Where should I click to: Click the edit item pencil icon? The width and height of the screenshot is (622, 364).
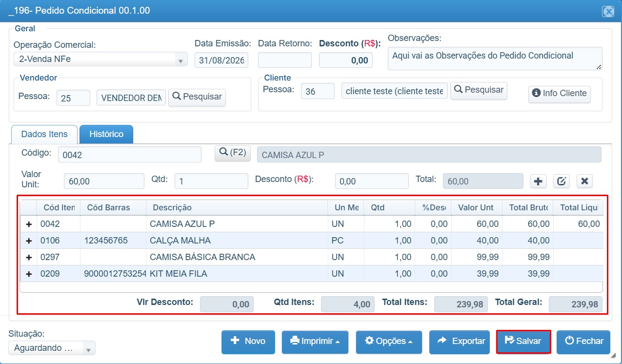562,182
